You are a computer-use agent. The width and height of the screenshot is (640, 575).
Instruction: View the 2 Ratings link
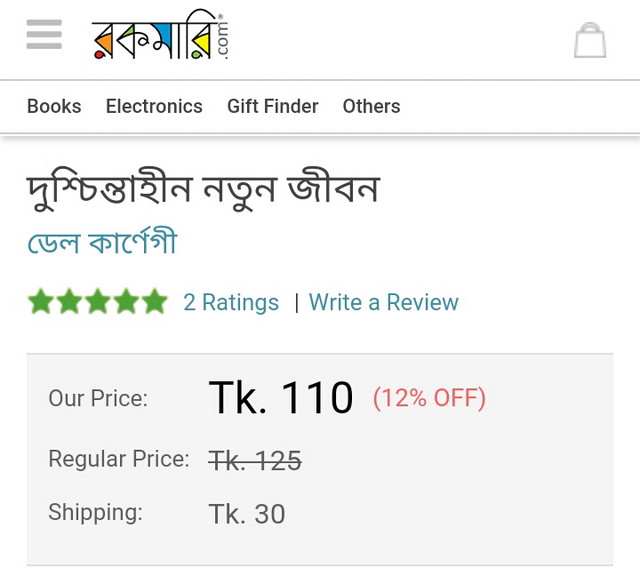231,302
